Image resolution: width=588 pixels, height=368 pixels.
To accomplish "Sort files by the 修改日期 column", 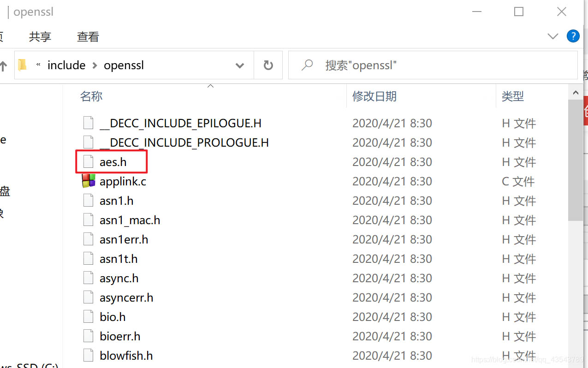I will pyautogui.click(x=374, y=96).
